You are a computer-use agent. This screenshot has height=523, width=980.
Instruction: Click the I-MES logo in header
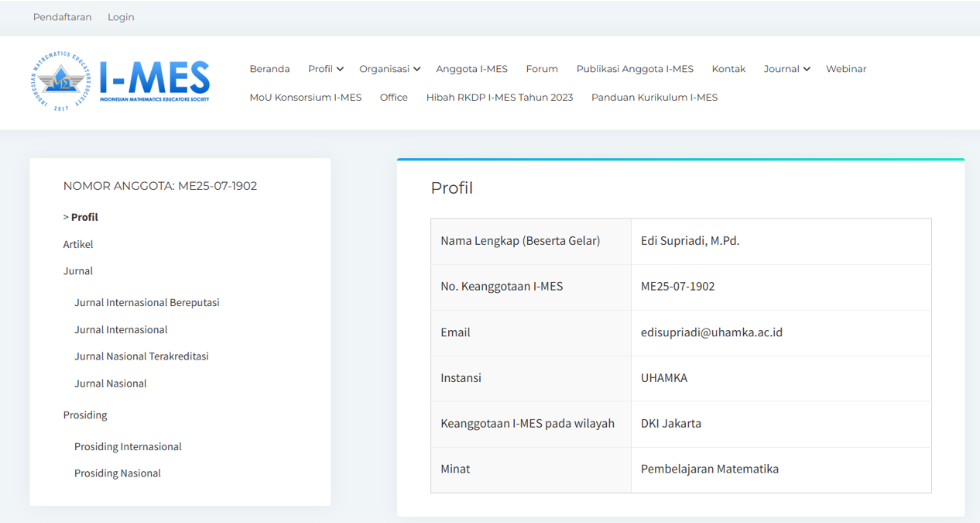coord(121,81)
